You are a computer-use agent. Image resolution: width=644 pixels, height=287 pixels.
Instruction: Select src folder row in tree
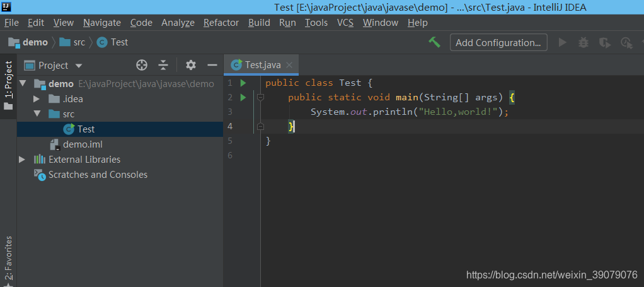pyautogui.click(x=120, y=114)
